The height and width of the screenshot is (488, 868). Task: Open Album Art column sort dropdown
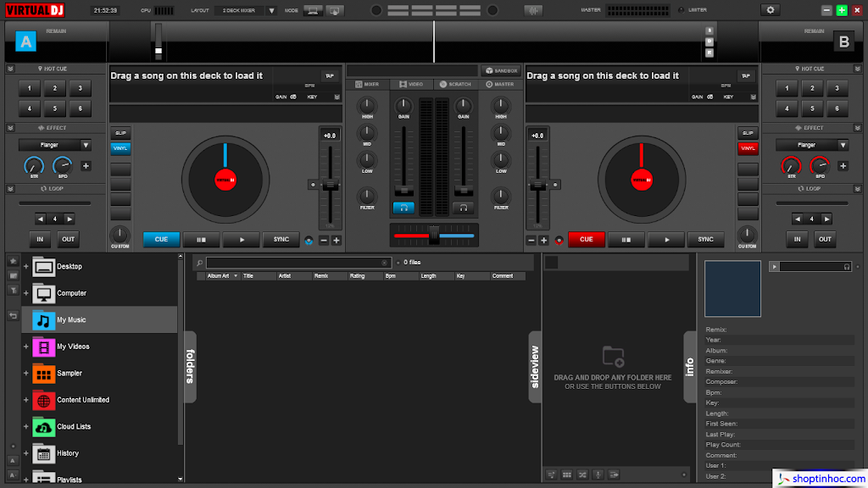[x=236, y=276]
